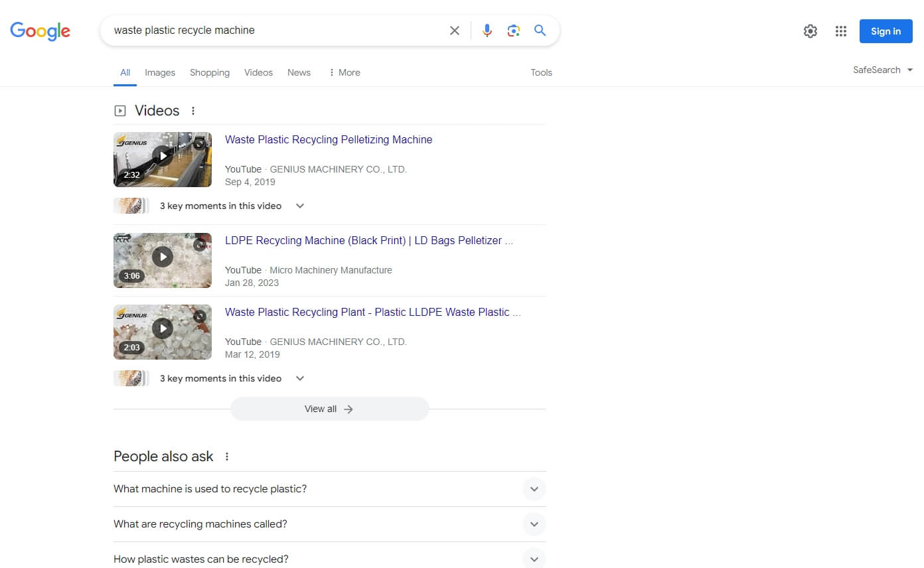Click key moments preview thumbnail under third video
The width and height of the screenshot is (924, 568).
click(131, 378)
